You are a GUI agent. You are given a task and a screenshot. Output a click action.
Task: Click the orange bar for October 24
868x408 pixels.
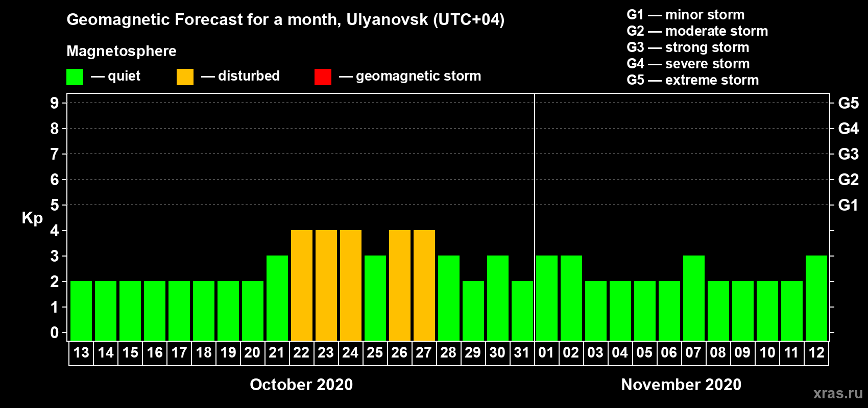coord(351,285)
